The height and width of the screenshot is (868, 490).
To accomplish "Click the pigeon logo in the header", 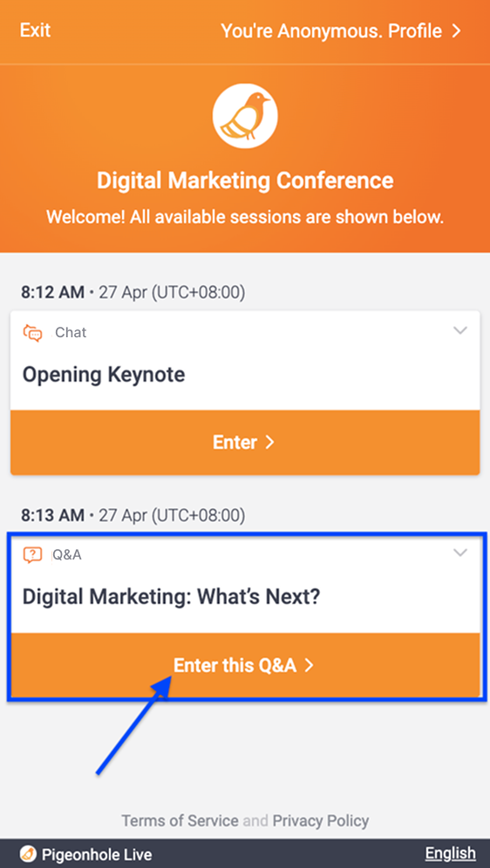I will click(245, 116).
